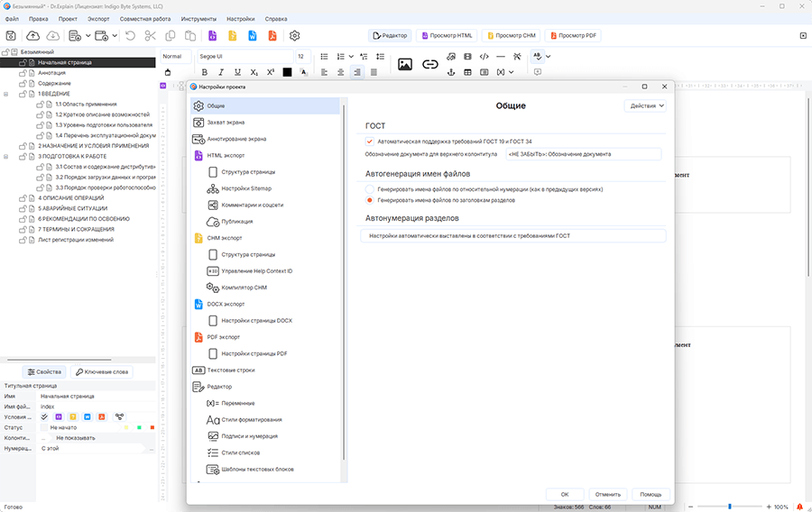Open the Действия dropdown
Viewport: 812px width, 512px height.
pyautogui.click(x=645, y=105)
